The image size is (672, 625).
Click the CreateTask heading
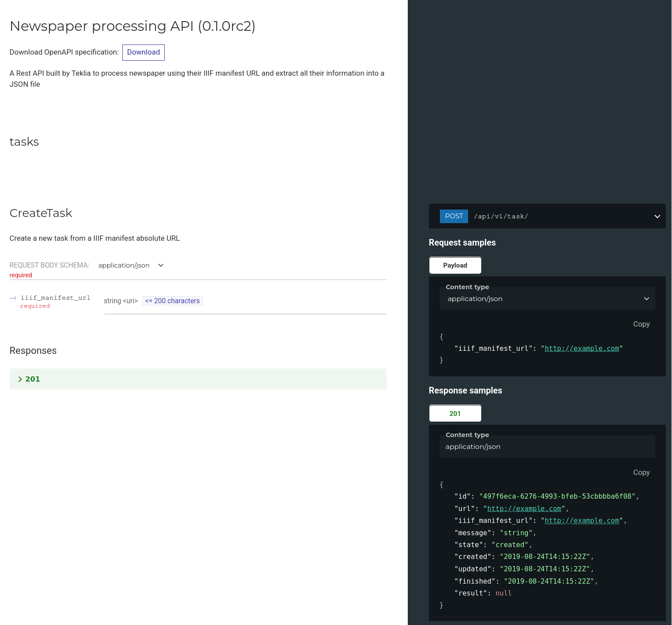[x=41, y=213]
